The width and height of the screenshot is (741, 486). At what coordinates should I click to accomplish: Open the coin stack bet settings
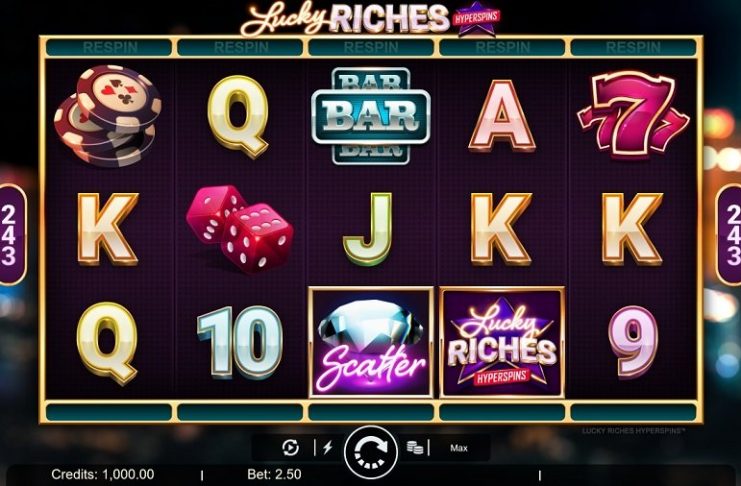tap(414, 447)
